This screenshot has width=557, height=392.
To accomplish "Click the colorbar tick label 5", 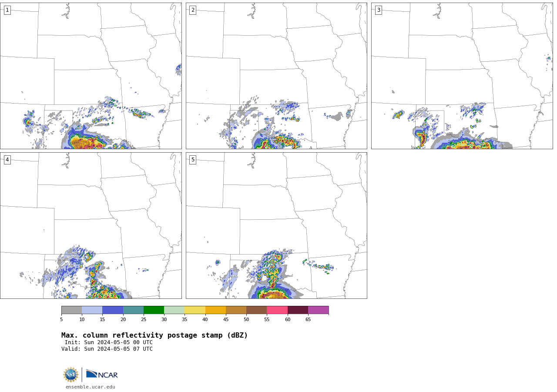I will 61,319.
